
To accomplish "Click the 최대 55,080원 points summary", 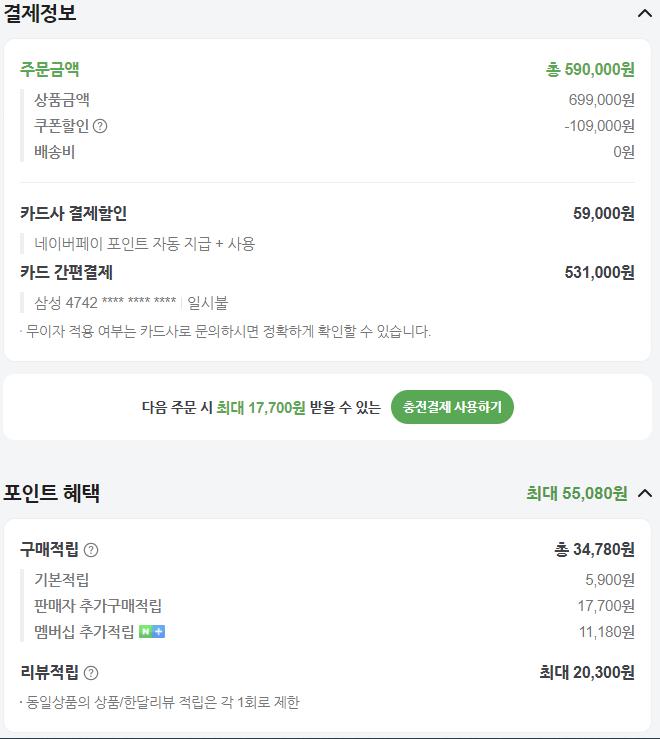I will click(576, 493).
